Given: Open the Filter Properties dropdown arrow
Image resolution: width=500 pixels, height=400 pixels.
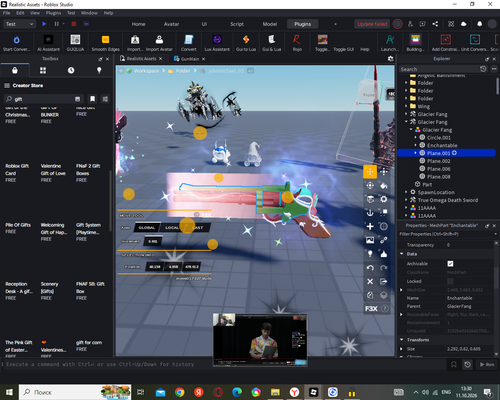Looking at the screenshot, I should 495,234.
